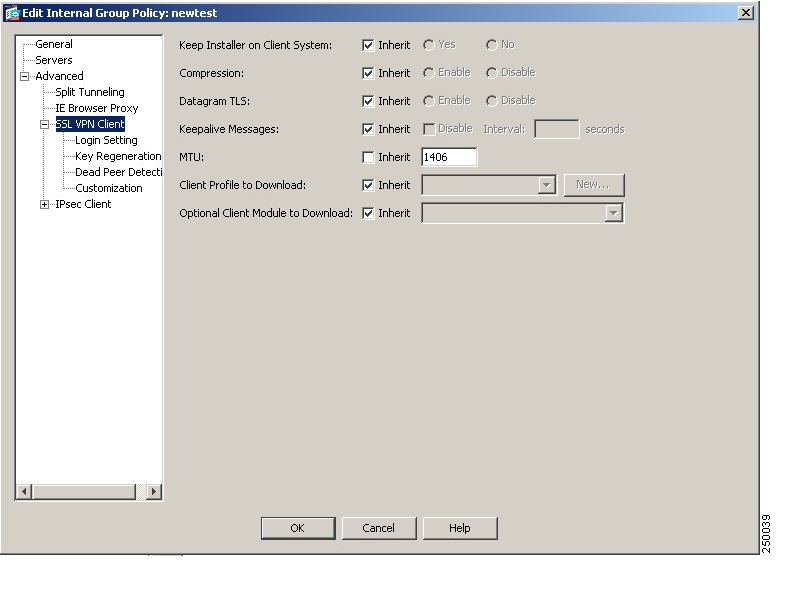Select General in the navigation tree
The width and height of the screenshot is (787, 591).
point(53,44)
